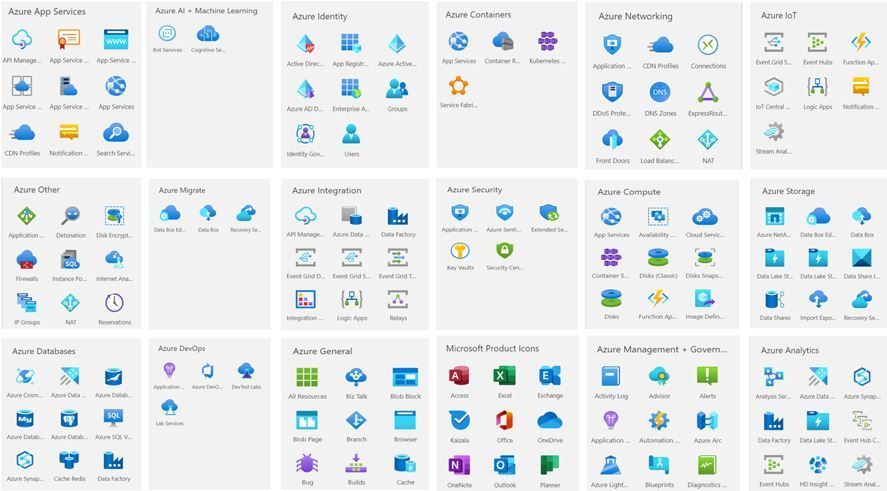
Task: Select the Bot Services icon
Action: (x=167, y=34)
